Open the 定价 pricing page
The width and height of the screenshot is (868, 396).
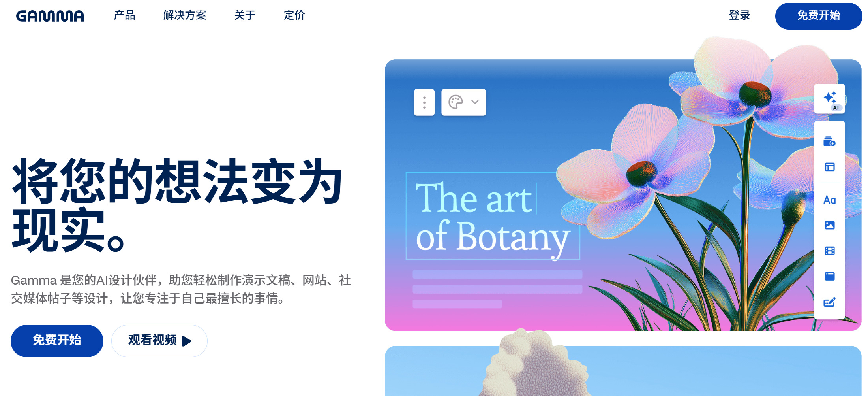point(294,15)
